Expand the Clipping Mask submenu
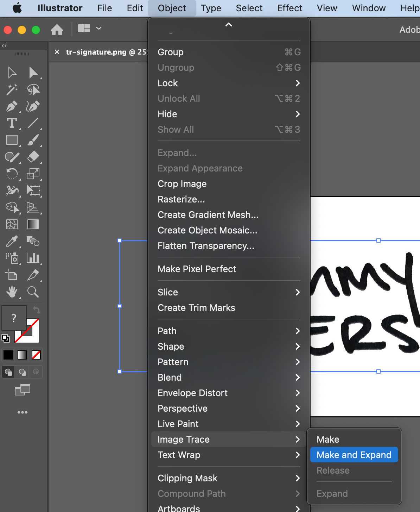The width and height of the screenshot is (420, 512). 229,478
